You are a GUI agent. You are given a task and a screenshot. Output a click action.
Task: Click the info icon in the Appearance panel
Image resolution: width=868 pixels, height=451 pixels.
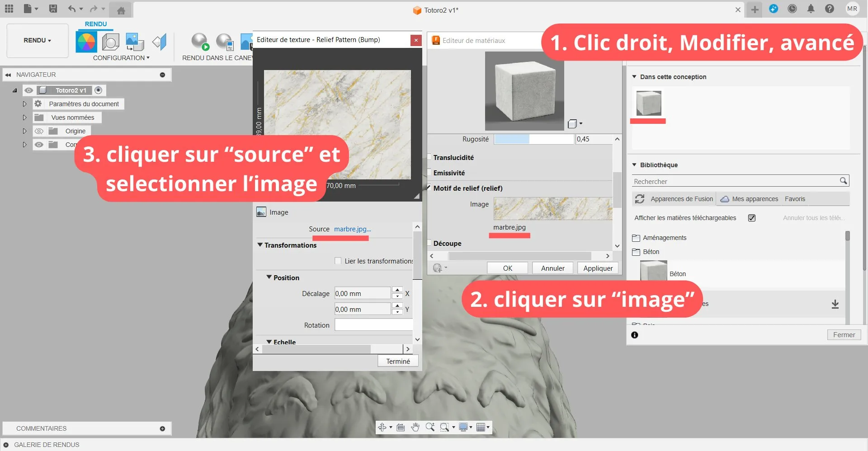tap(635, 335)
